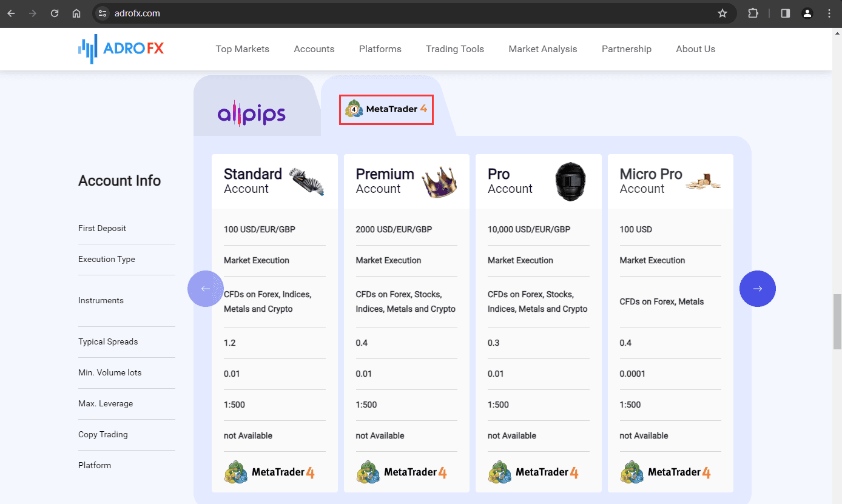Open the About Us menu
842x504 pixels.
tap(696, 49)
